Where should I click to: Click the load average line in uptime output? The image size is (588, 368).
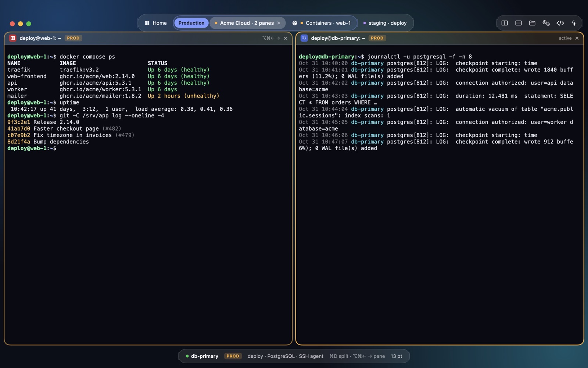point(122,109)
